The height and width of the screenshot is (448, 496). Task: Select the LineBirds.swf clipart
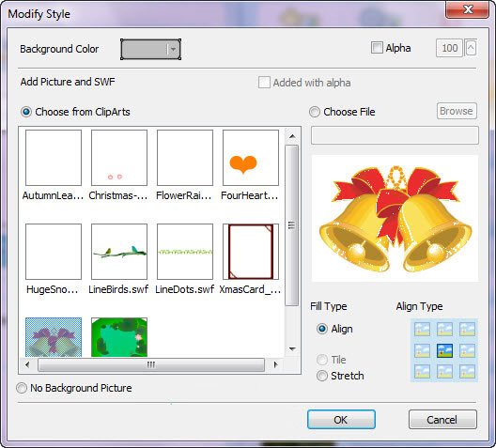point(119,252)
